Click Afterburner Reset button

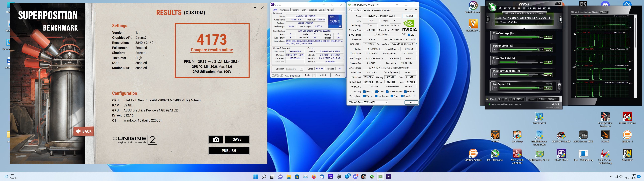coord(542,99)
